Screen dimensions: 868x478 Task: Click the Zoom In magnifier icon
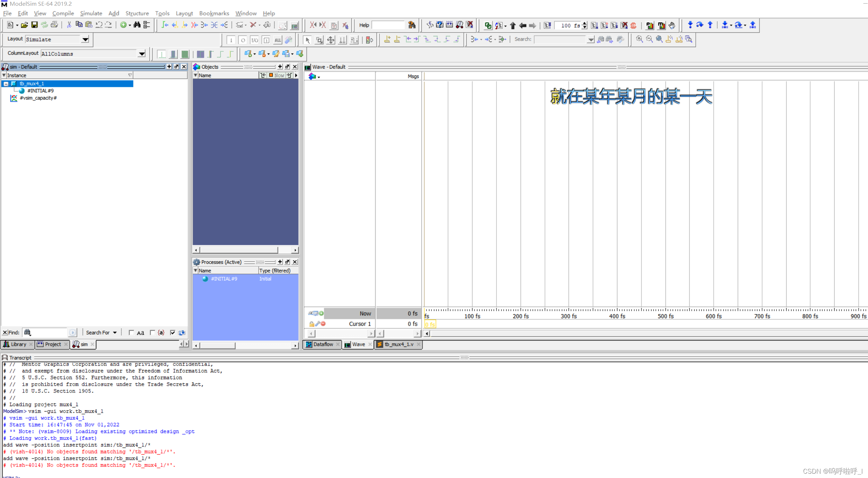pos(639,39)
